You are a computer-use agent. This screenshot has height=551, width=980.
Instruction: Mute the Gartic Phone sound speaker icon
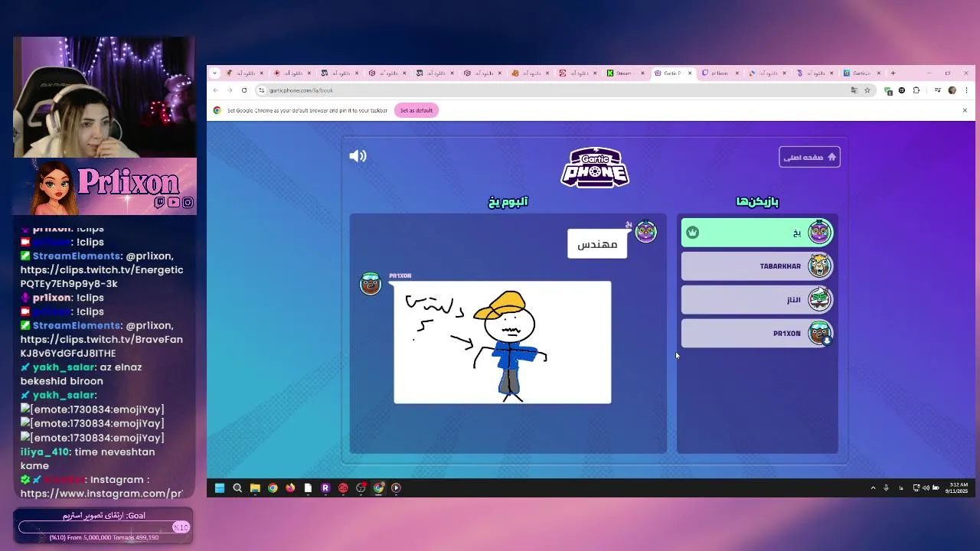click(x=358, y=156)
